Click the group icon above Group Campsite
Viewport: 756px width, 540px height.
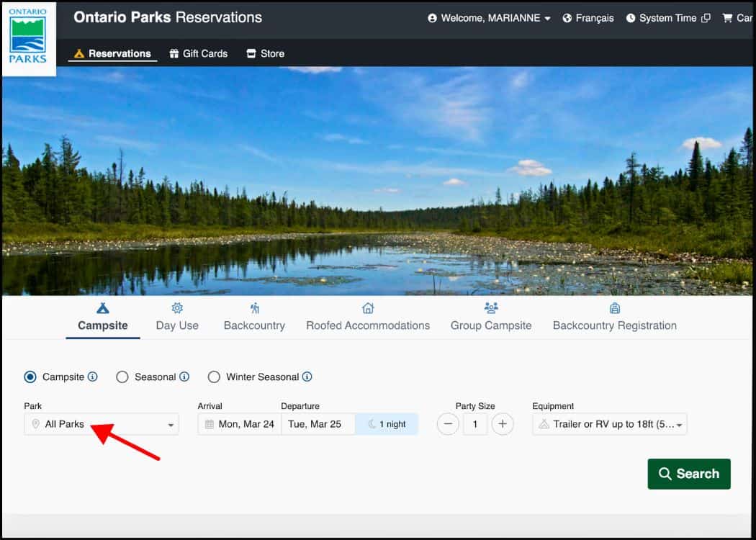[x=491, y=308]
